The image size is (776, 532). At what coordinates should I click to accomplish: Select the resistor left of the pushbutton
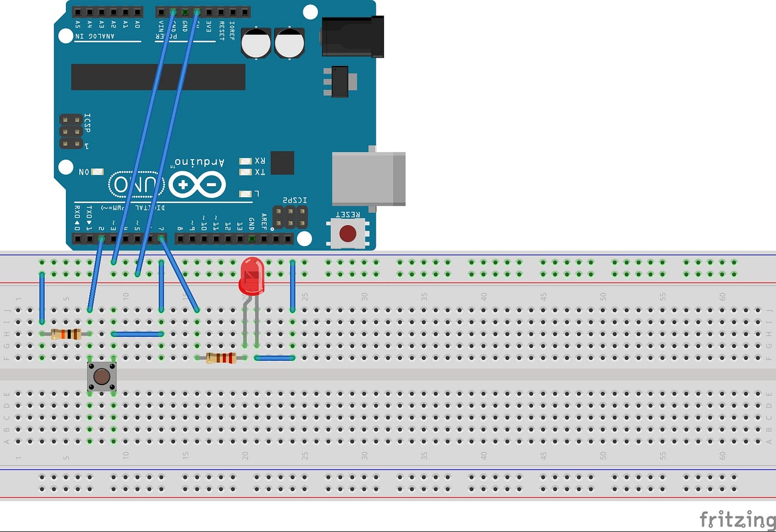[67, 333]
